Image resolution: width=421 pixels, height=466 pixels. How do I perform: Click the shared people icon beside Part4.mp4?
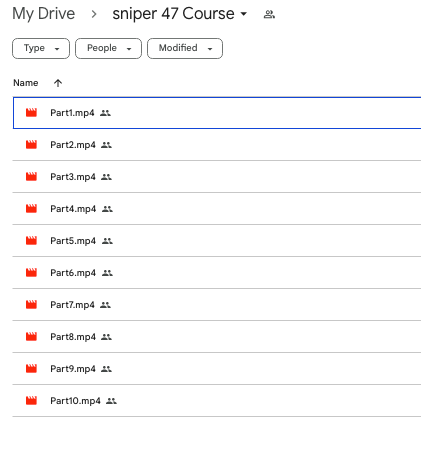point(107,209)
